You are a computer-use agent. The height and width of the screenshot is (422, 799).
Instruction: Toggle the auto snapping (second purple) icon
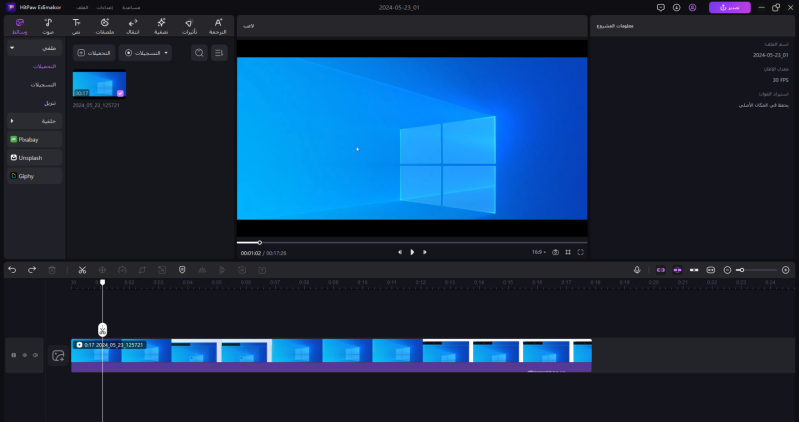(x=678, y=270)
